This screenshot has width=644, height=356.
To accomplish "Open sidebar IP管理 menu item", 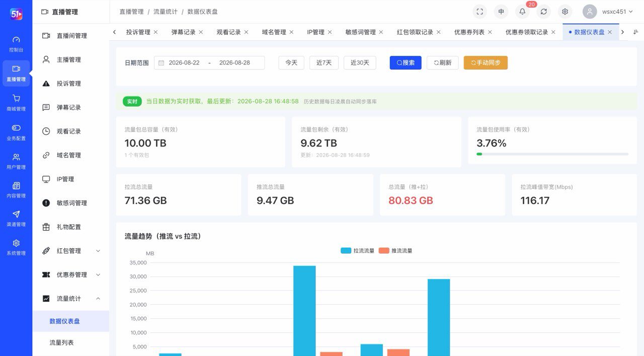I will (x=71, y=179).
